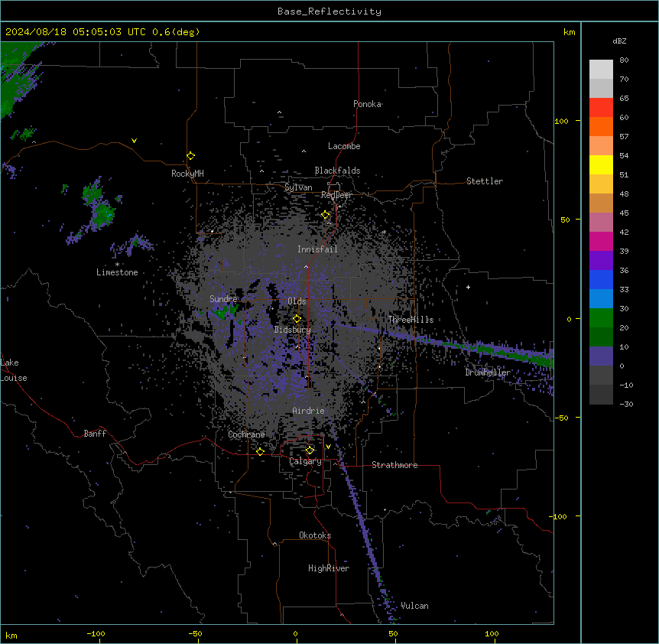The width and height of the screenshot is (659, 644).
Task: Select the purple 39 dBZ legend swatch
Action: pyautogui.click(x=601, y=260)
